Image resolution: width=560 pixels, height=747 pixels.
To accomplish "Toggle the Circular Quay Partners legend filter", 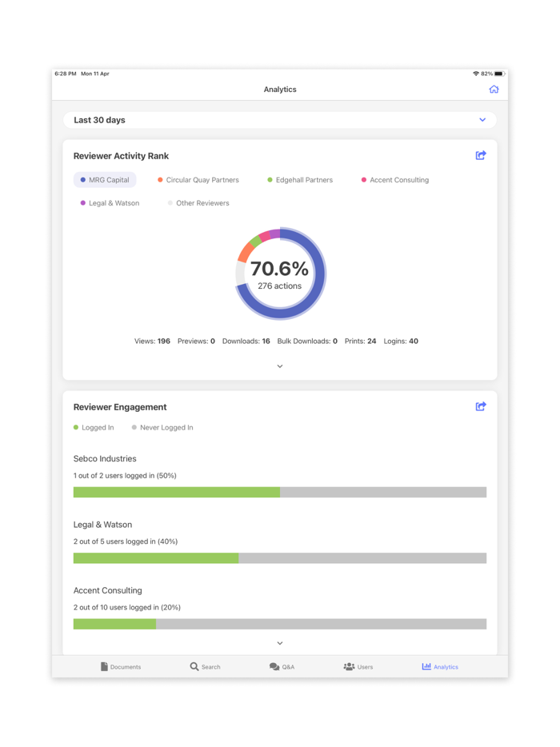I will (199, 180).
